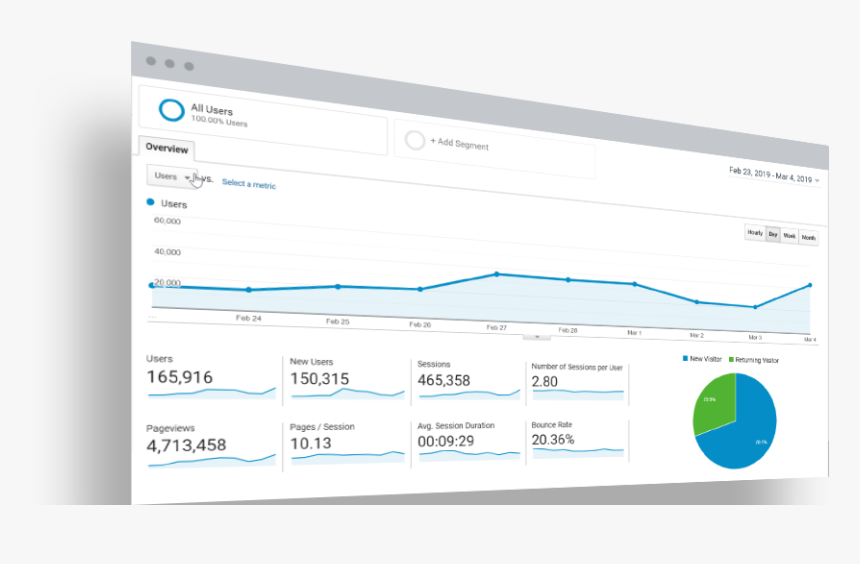Screen dimensions: 860x564
Task: Select the Bounce Rate sparkline metric
Action: click(x=578, y=440)
